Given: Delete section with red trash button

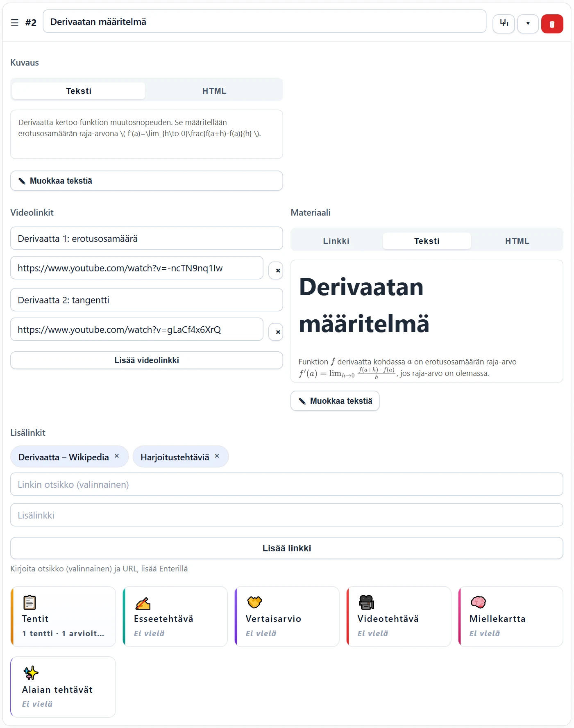Looking at the screenshot, I should point(552,24).
